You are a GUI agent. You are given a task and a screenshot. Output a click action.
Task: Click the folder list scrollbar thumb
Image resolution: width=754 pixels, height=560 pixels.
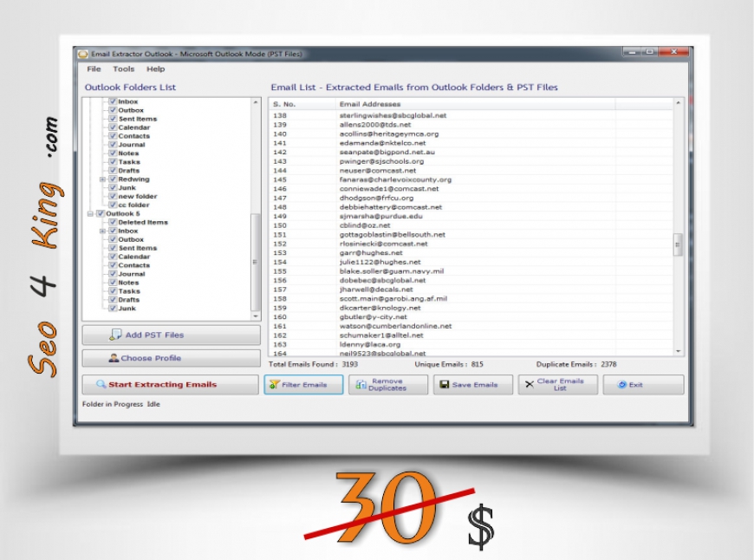pos(256,262)
